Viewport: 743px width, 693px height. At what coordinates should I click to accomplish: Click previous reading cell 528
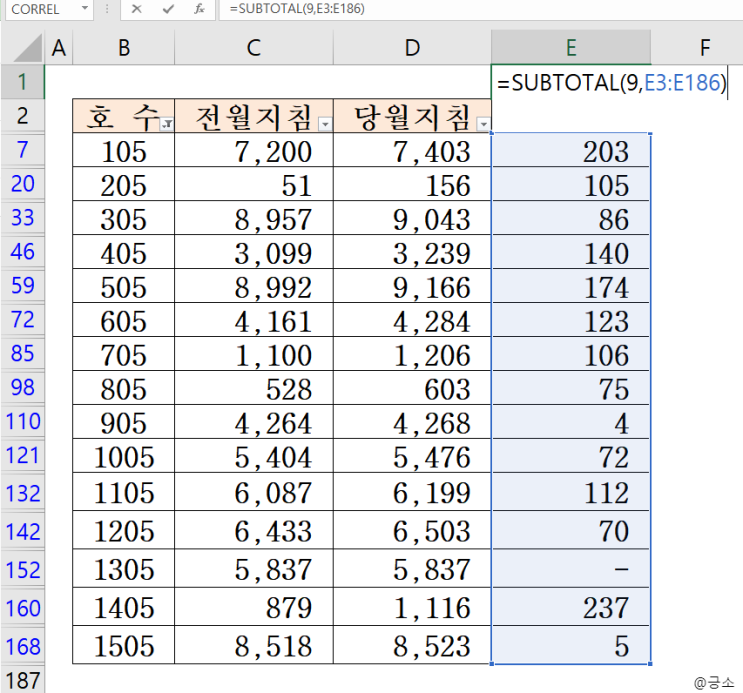coord(254,388)
